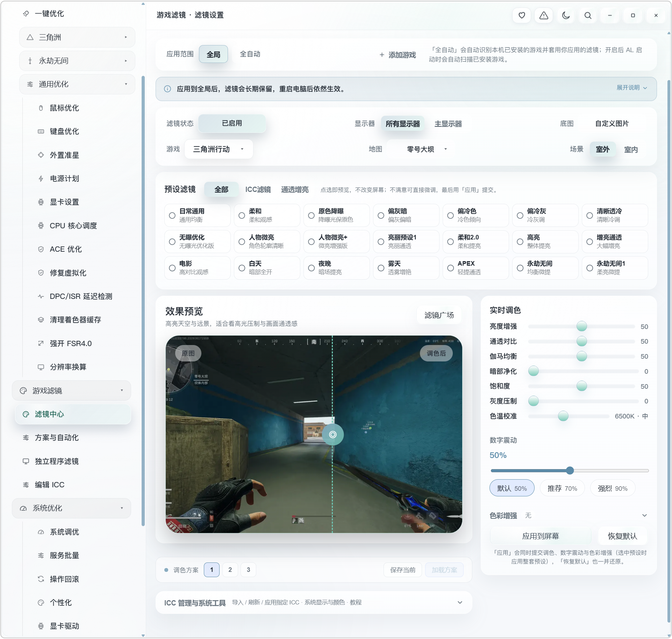Click the 添加游戏 button
Screen dimensions: 672x639
[x=398, y=55]
